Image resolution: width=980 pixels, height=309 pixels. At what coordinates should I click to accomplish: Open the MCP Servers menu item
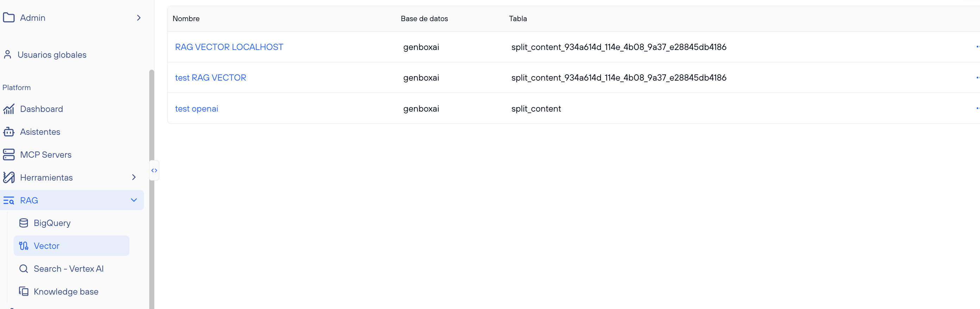[46, 155]
